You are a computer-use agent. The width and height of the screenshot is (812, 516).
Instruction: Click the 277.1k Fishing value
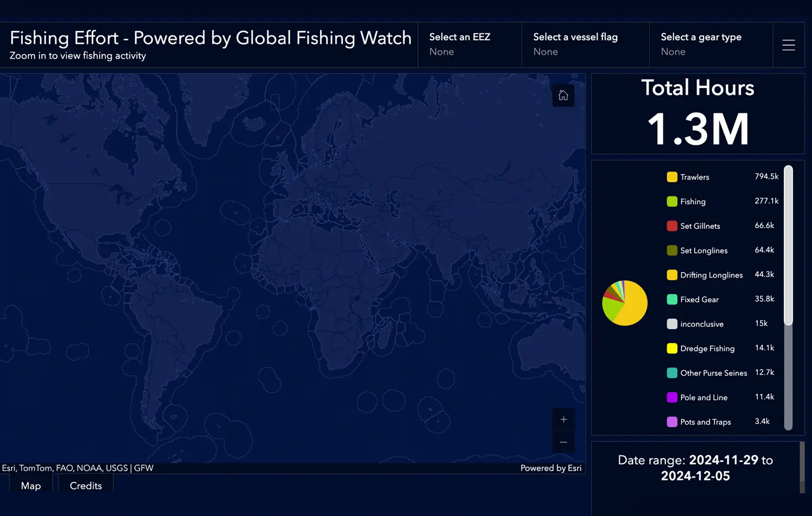(767, 201)
